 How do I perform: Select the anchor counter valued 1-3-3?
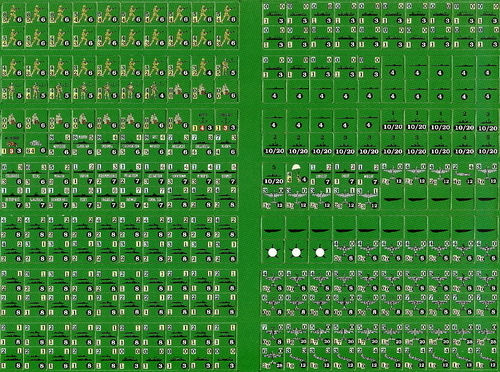tap(227, 121)
